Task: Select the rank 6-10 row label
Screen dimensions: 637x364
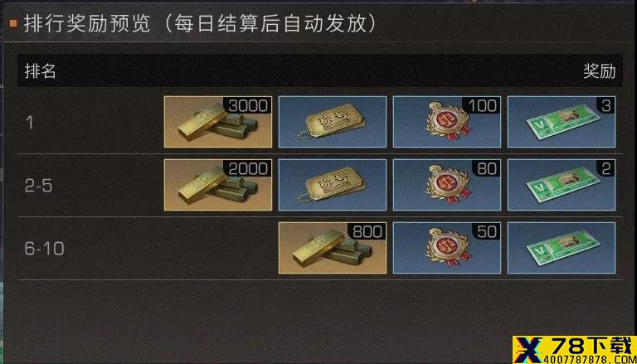Action: coord(44,249)
